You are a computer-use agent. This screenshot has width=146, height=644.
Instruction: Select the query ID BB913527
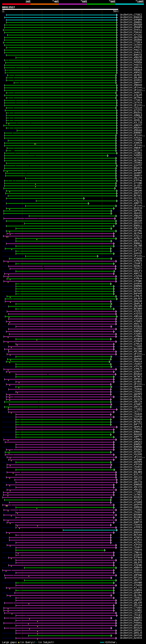(x=8, y=8)
